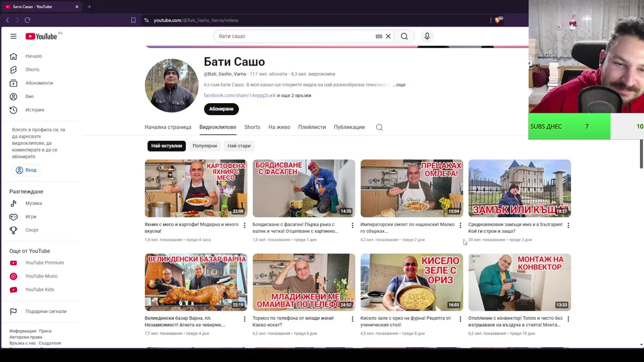Open options for Яхния с месо и картофи video
Screen dimensions: 644x362
point(245,225)
